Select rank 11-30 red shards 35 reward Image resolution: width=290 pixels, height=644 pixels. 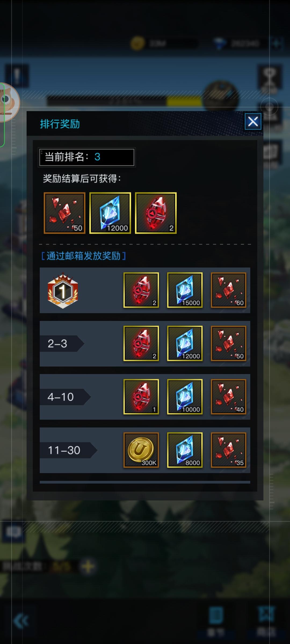(229, 450)
